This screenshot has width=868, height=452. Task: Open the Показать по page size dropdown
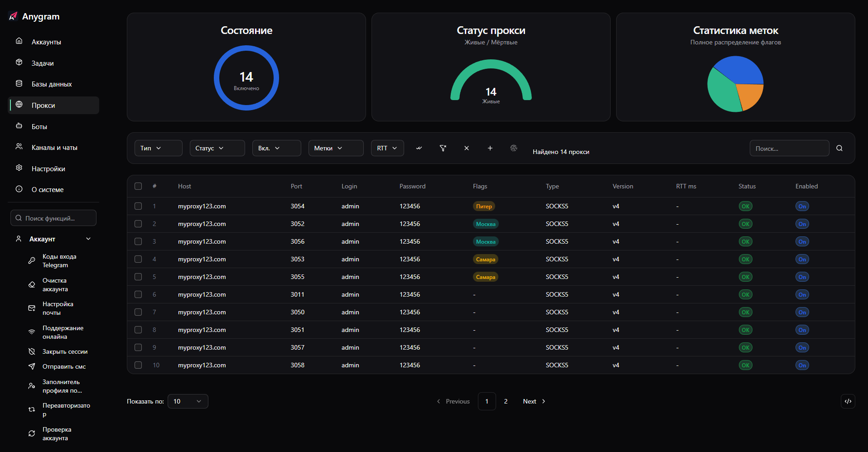click(x=188, y=401)
